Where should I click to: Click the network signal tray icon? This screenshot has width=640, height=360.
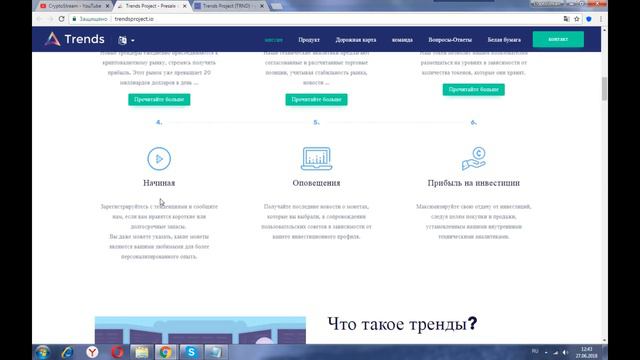pyautogui.click(x=556, y=352)
